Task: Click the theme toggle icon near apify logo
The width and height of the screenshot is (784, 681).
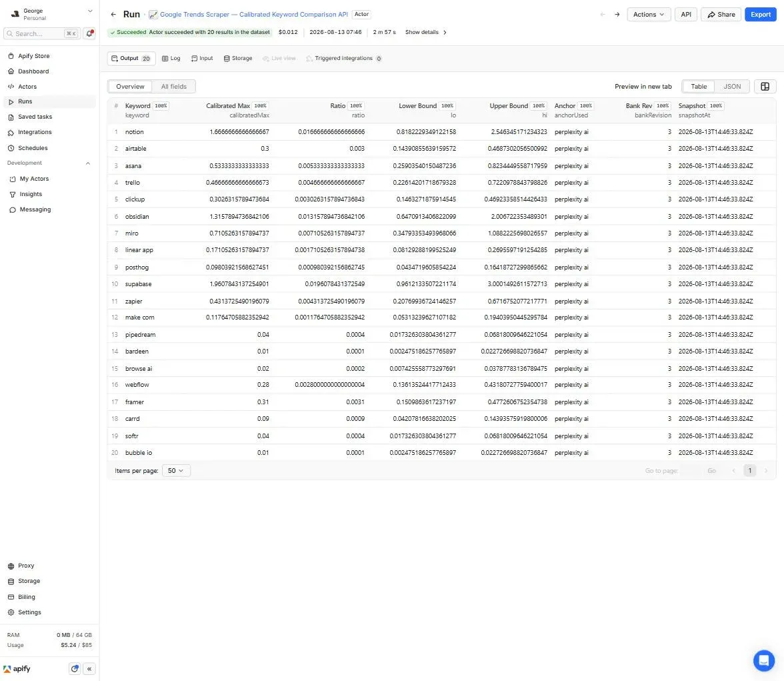Action: (x=75, y=669)
